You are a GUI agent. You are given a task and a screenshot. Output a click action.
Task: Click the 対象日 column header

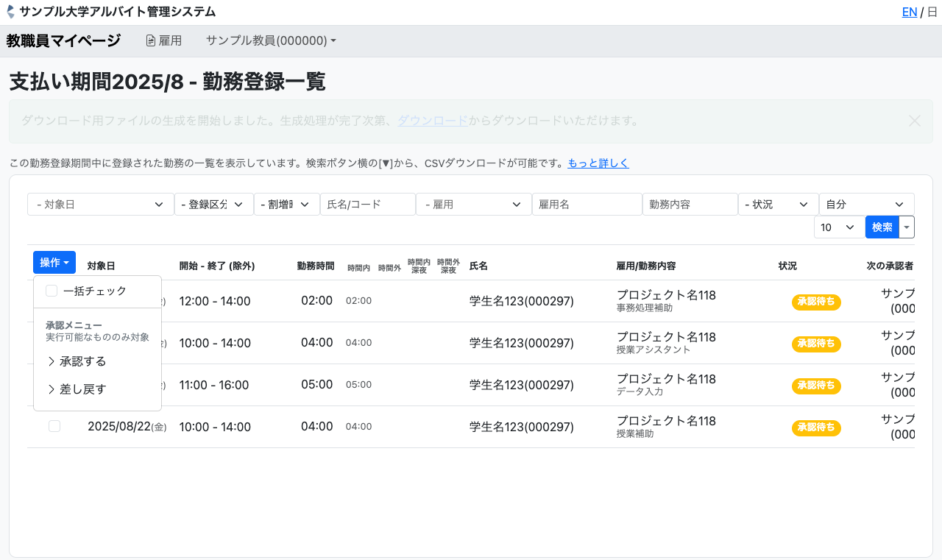click(x=101, y=266)
